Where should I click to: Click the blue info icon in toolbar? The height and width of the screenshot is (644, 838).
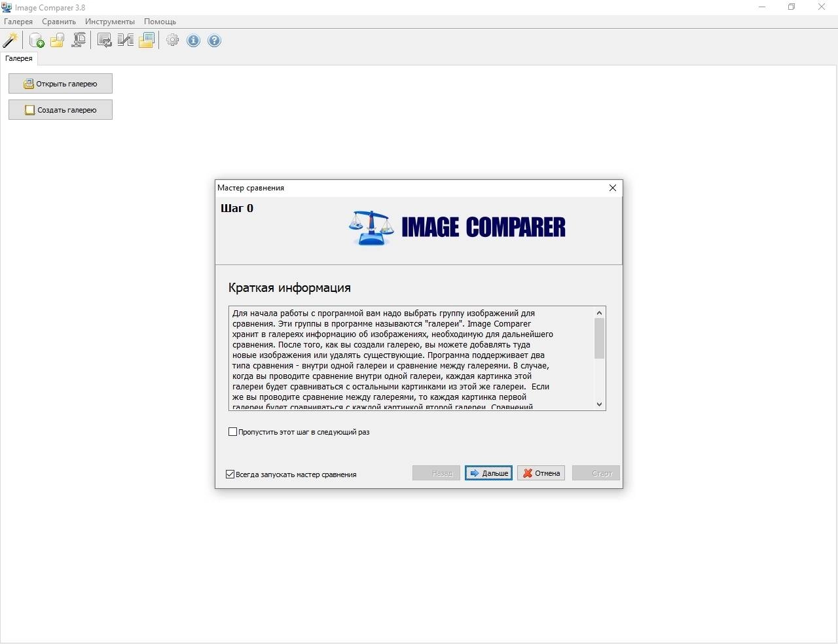click(x=193, y=41)
